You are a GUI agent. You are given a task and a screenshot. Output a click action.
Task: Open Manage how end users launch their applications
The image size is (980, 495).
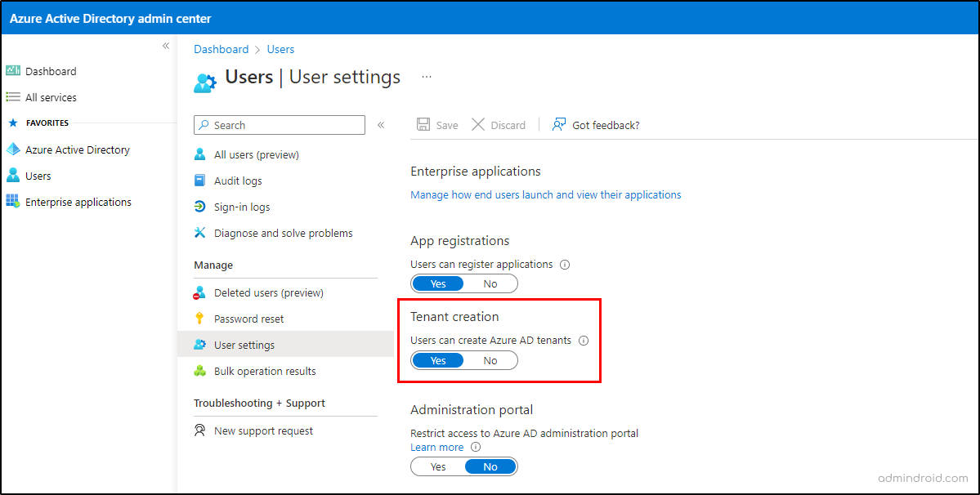click(x=545, y=194)
